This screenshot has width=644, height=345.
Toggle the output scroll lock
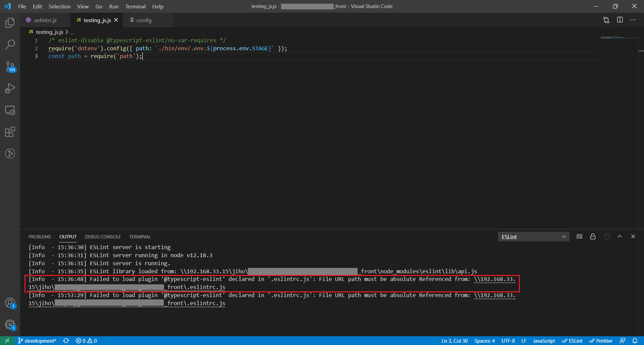pyautogui.click(x=593, y=237)
